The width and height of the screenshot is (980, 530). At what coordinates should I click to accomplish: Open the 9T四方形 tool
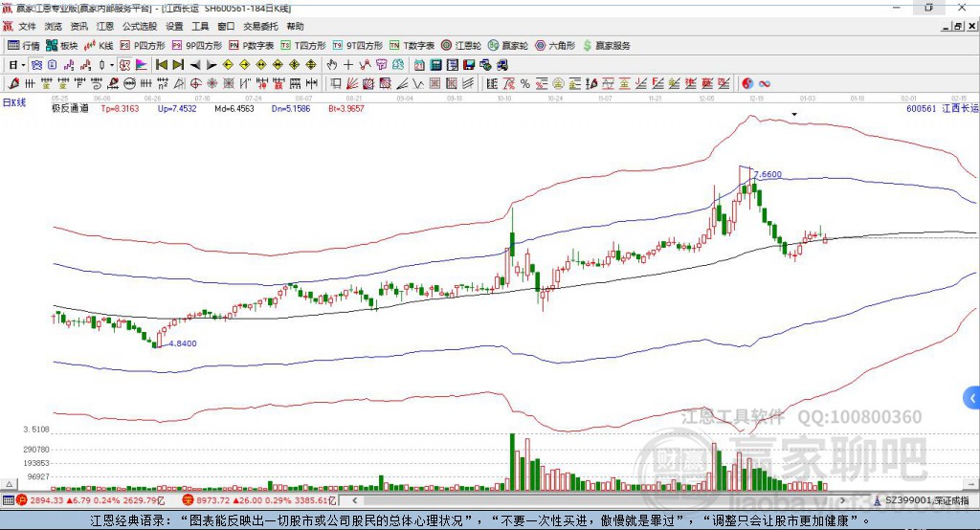(358, 46)
